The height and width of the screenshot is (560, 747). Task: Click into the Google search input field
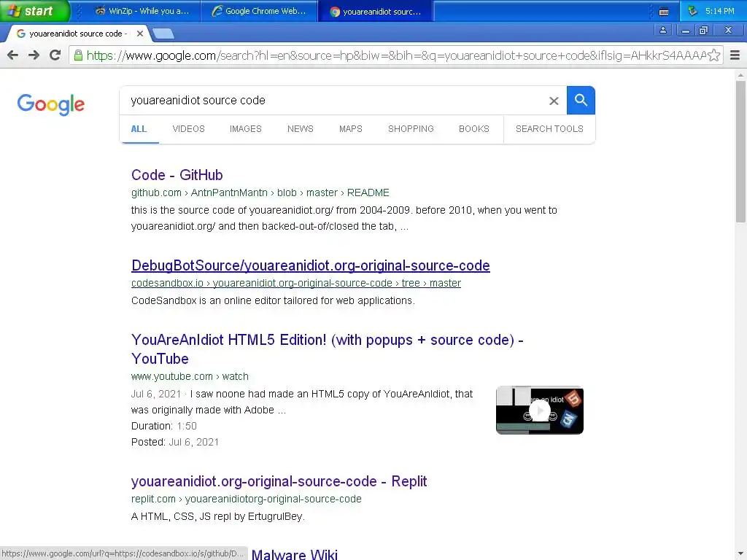(x=333, y=101)
